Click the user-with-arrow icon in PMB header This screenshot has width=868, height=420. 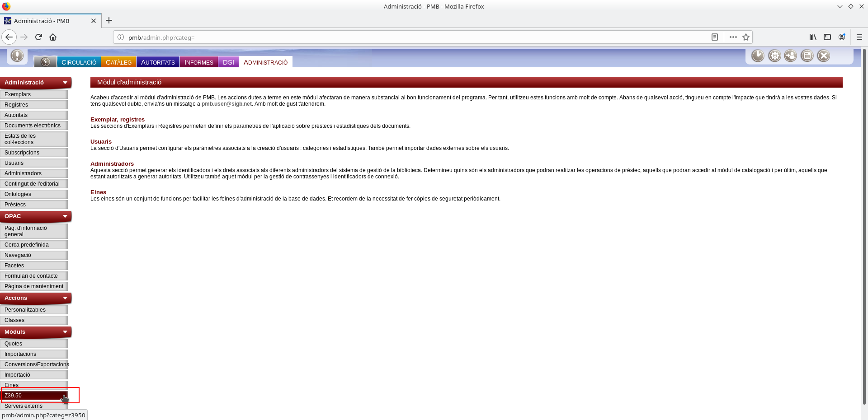pyautogui.click(x=791, y=56)
